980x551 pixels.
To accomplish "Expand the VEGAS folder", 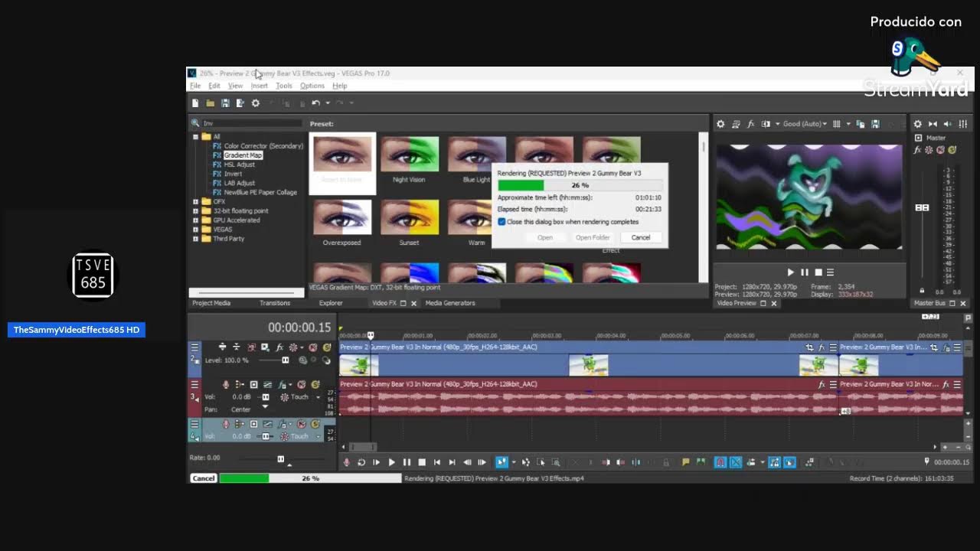I will click(x=195, y=229).
